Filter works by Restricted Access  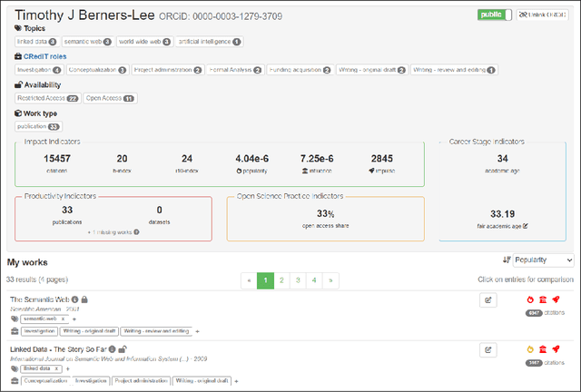tap(48, 98)
